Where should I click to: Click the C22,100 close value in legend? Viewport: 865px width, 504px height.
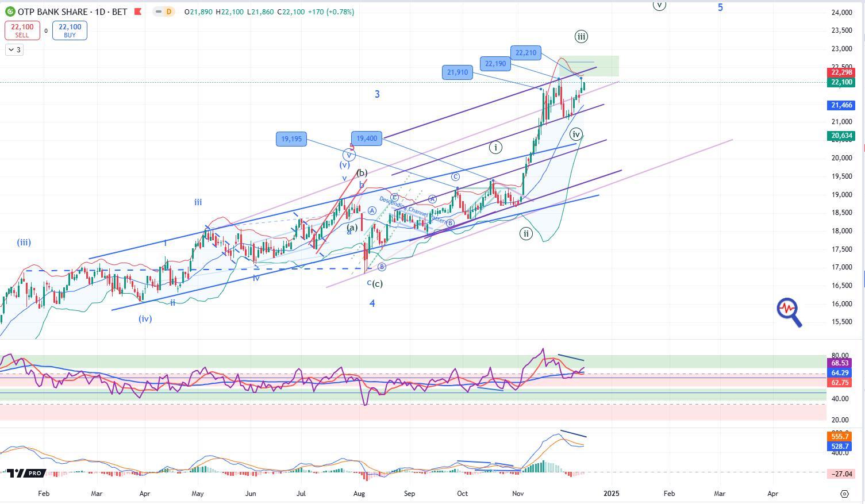click(292, 11)
